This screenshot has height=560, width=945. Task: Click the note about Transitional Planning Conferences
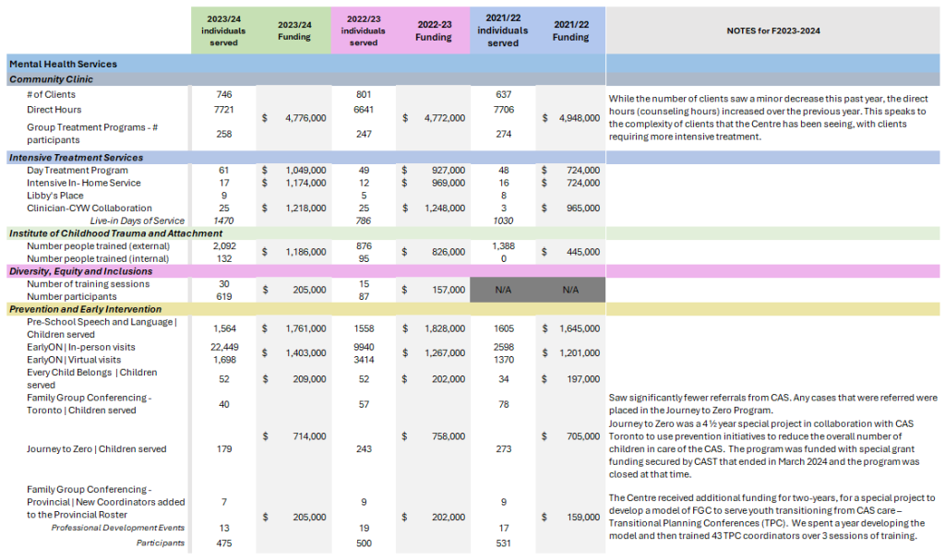(x=773, y=517)
